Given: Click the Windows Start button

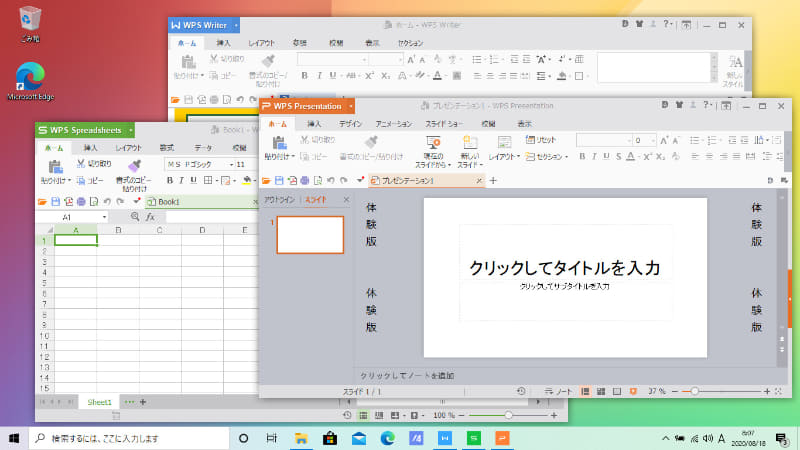Looking at the screenshot, I should point(14,438).
